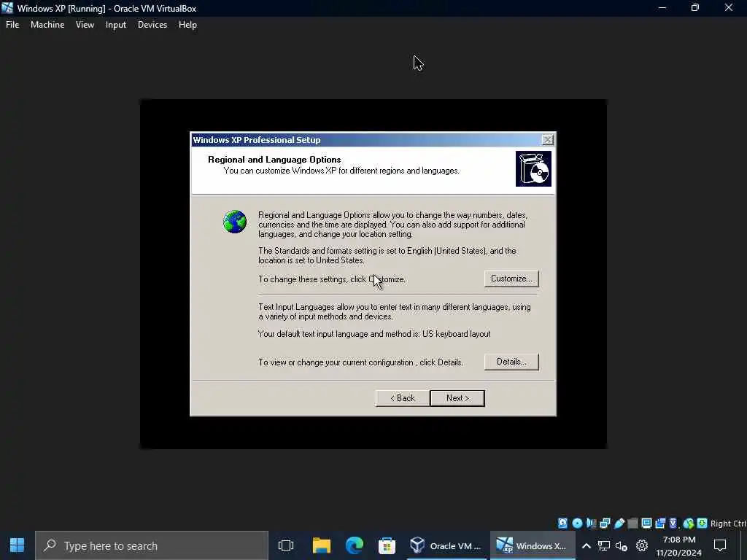This screenshot has height=560, width=747.
Task: Click the taskbar search box
Action: tap(152, 545)
